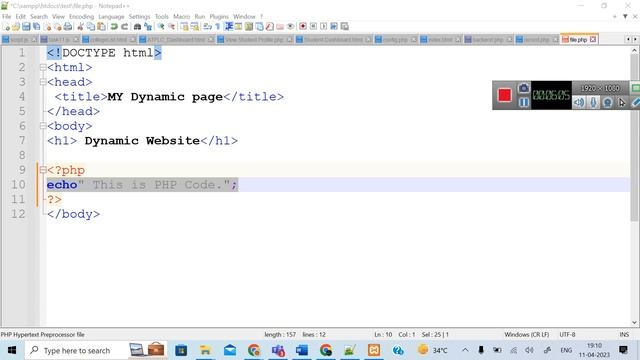Screen dimensions: 640x360
Task: Collapse the html tag fold marker
Action: tap(43, 67)
